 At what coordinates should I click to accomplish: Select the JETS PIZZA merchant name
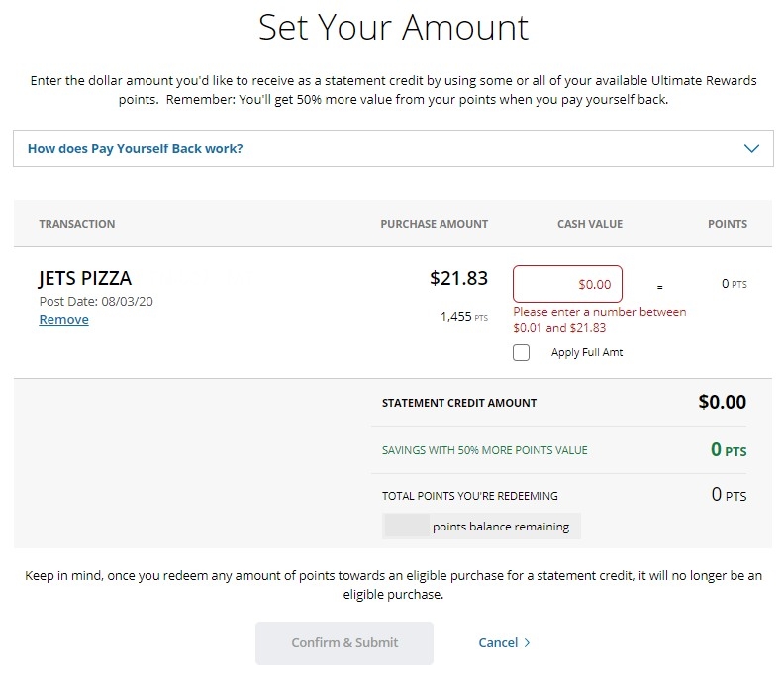point(85,278)
